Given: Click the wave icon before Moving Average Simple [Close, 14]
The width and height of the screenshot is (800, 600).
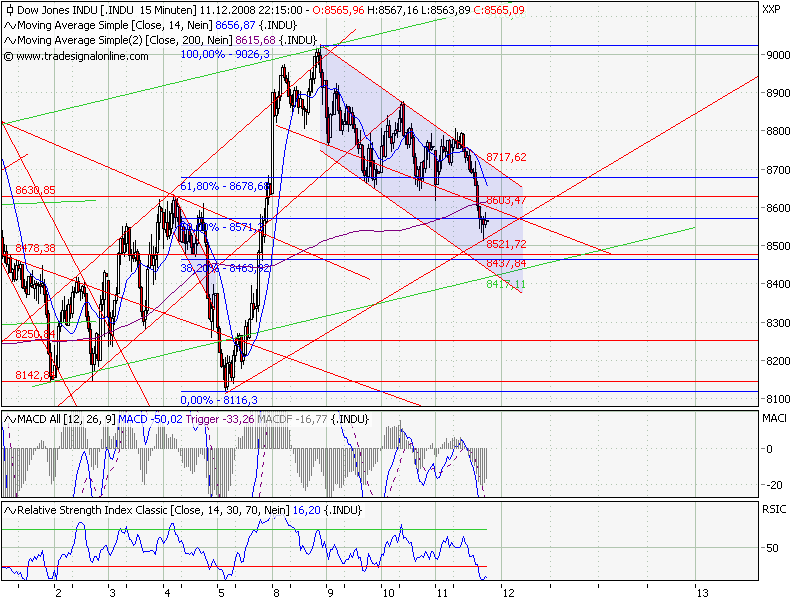Looking at the screenshot, I should click(x=10, y=26).
